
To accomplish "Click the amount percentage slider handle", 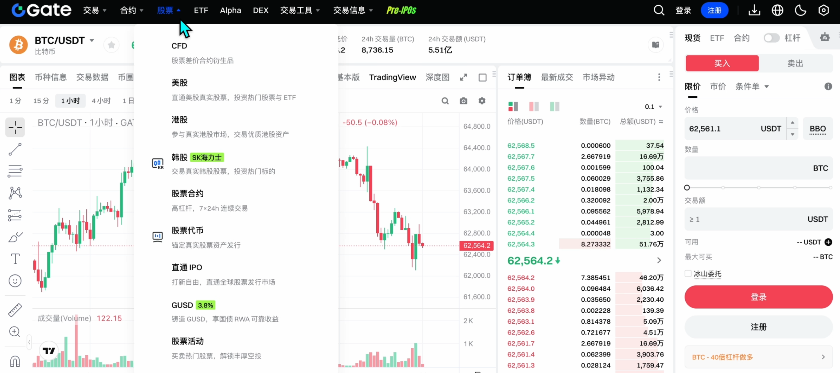I will tap(687, 188).
